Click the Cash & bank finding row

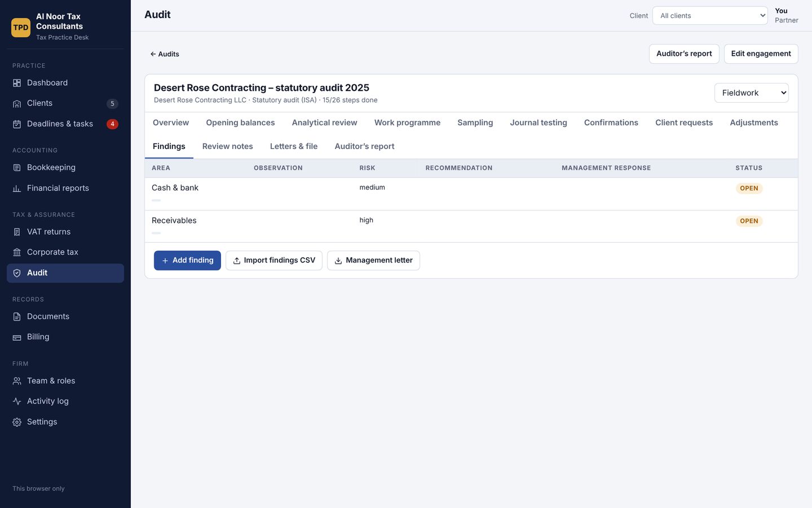[x=471, y=194]
